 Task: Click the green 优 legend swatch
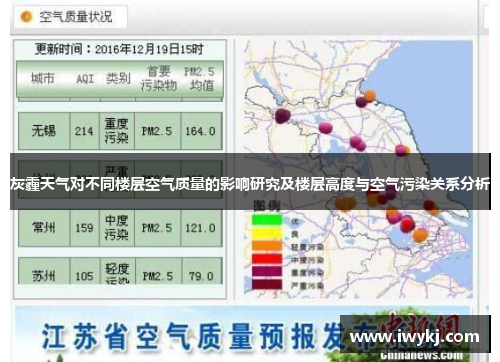tap(267, 220)
